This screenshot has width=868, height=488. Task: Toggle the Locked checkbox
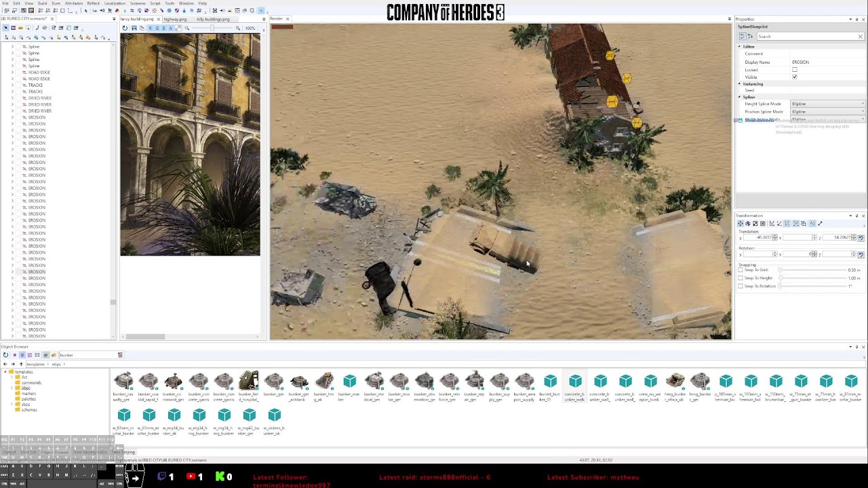point(795,69)
